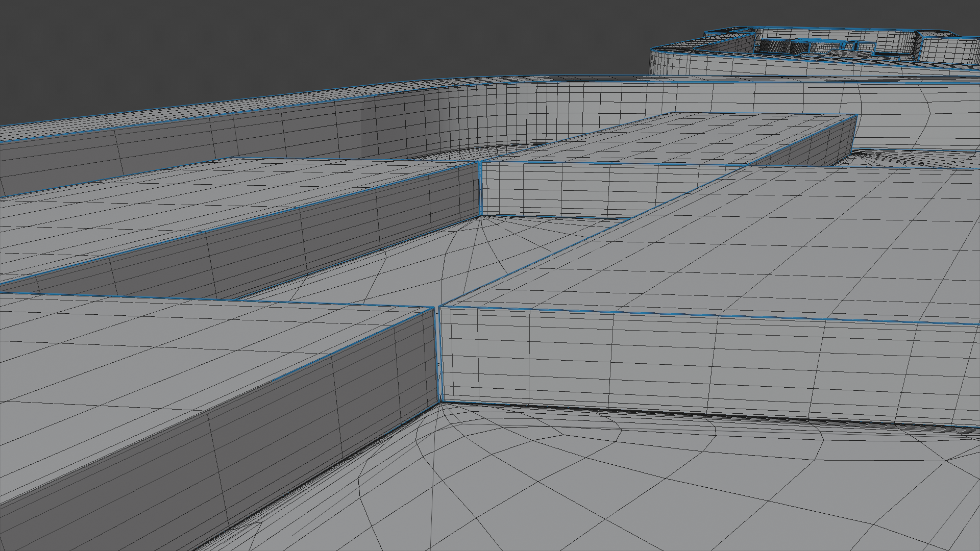Select the small distant detailed structure at top right
The height and width of the screenshot is (551, 980).
pyautogui.click(x=817, y=47)
